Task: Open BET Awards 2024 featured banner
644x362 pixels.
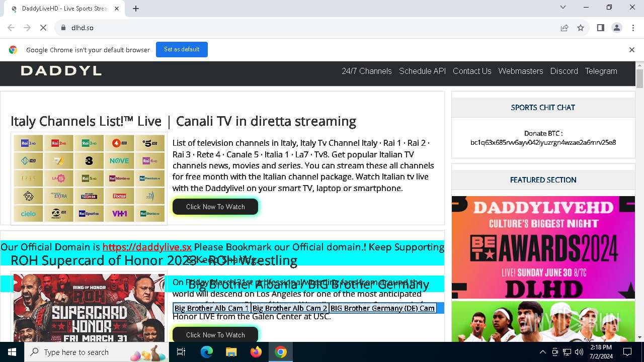Action: tap(543, 247)
